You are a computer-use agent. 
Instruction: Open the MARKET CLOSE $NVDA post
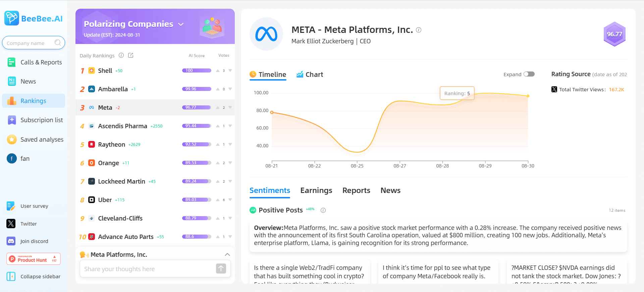pyautogui.click(x=567, y=272)
